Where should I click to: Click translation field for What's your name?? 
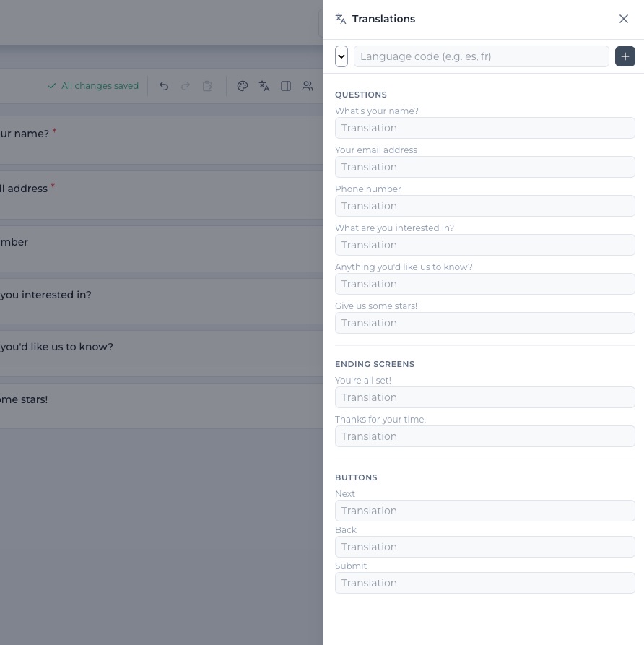point(485,128)
